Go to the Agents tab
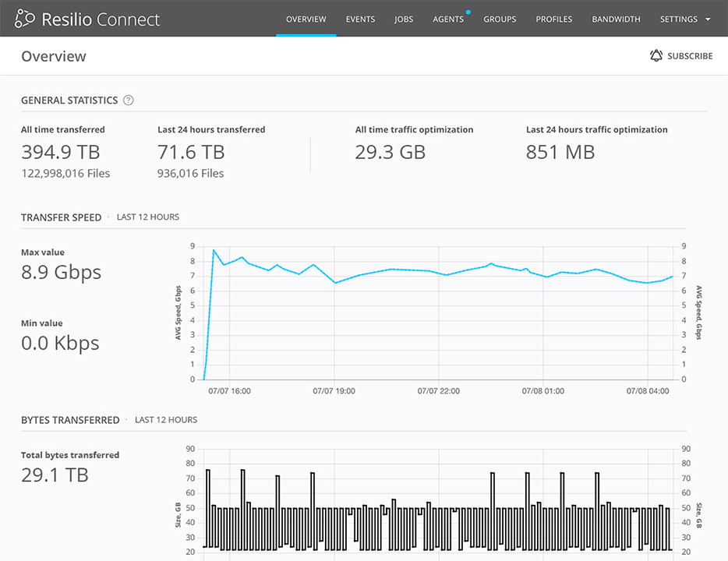The width and height of the screenshot is (728, 561). click(448, 19)
